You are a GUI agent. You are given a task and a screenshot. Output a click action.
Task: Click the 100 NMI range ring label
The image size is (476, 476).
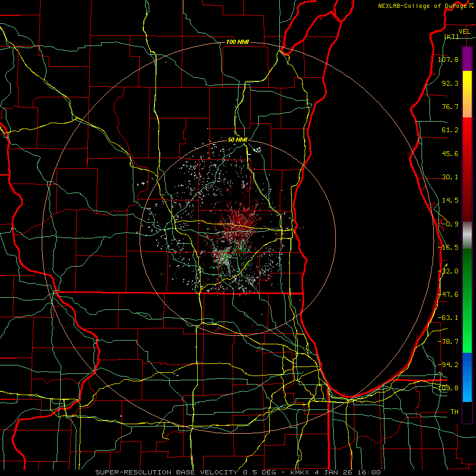click(237, 42)
